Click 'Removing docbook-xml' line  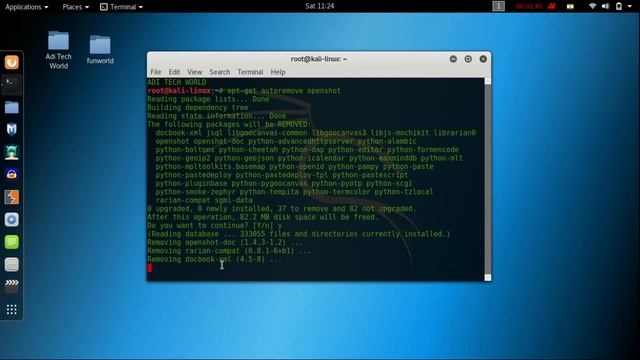(214, 259)
